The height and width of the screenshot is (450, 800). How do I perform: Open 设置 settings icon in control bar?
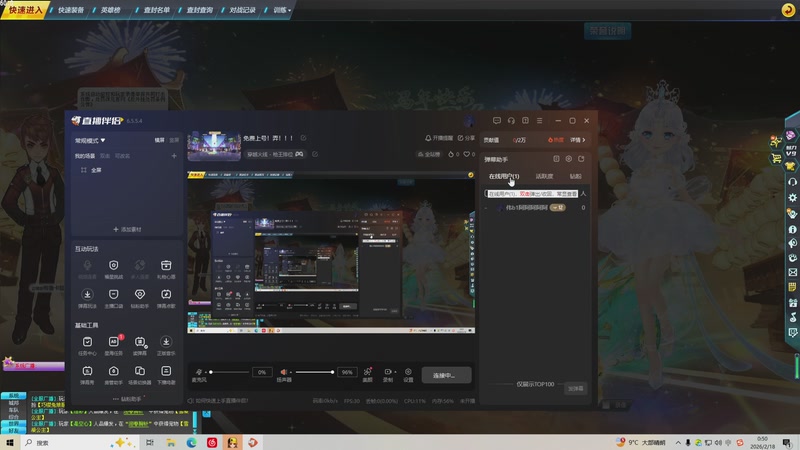click(408, 374)
